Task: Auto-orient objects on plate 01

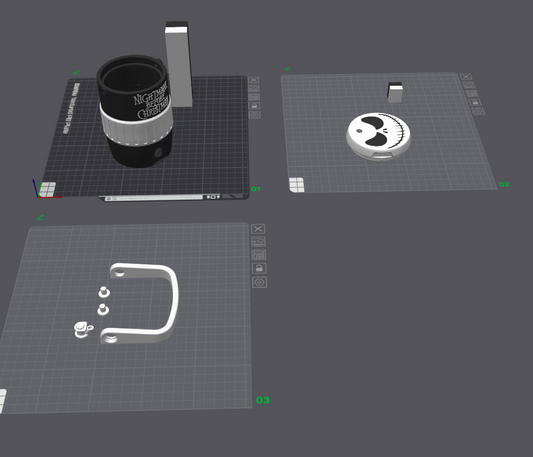Action: pos(254,88)
